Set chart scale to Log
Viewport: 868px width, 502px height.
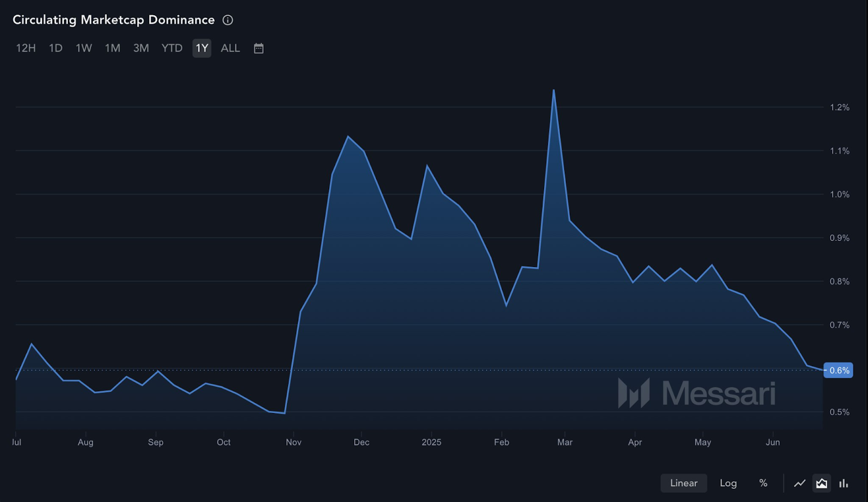[728, 483]
